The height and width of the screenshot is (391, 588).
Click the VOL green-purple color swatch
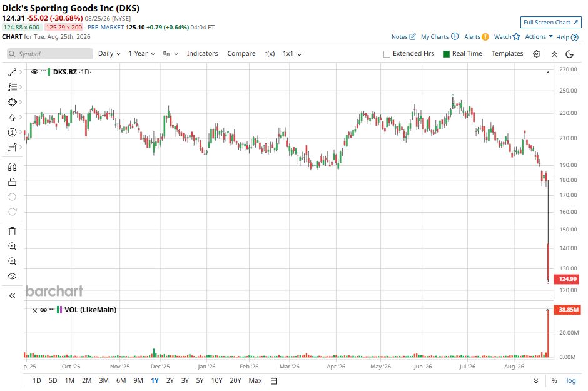(x=59, y=310)
